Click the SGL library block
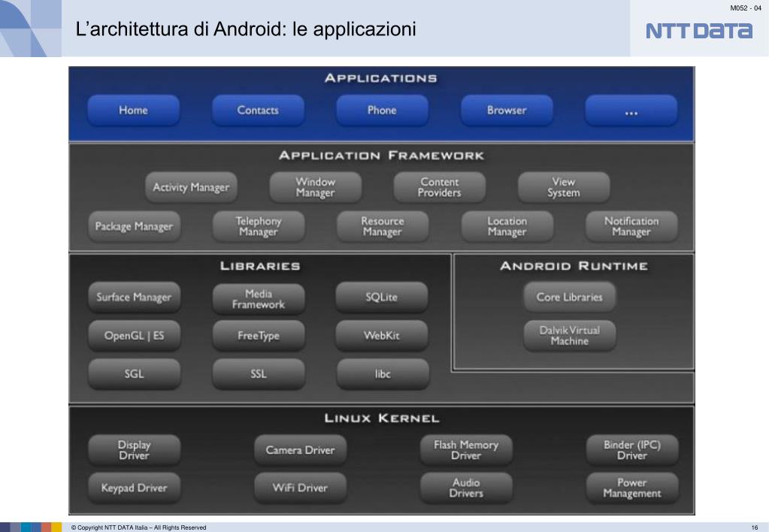The width and height of the screenshot is (769, 532). (x=134, y=374)
